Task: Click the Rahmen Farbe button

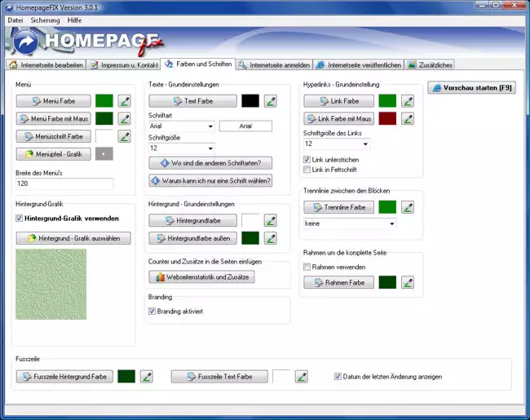Action: coord(338,282)
